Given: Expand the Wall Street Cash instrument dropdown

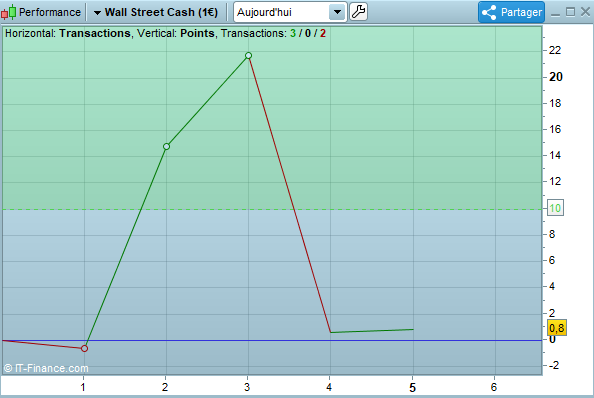Looking at the screenshot, I should click(x=97, y=13).
